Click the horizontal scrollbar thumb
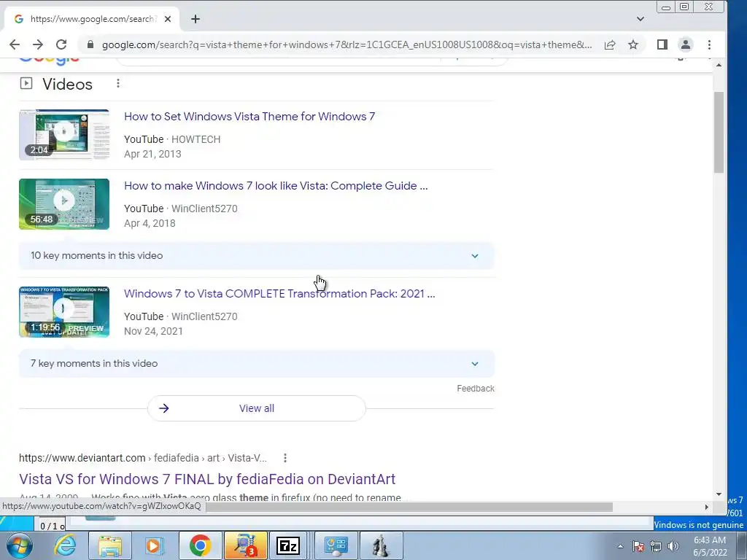The height and width of the screenshot is (560, 747). click(409, 507)
